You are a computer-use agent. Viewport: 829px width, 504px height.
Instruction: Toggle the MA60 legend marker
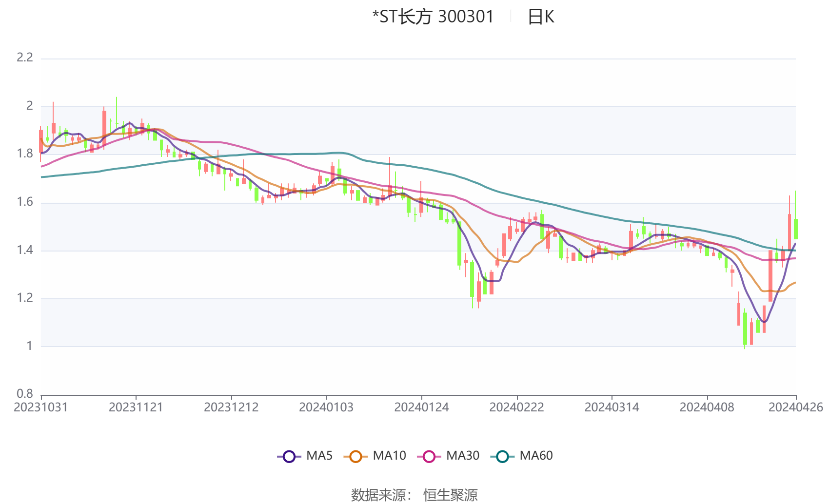click(502, 456)
